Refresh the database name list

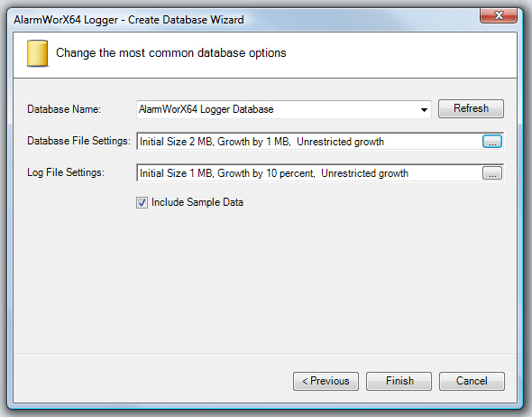point(471,108)
